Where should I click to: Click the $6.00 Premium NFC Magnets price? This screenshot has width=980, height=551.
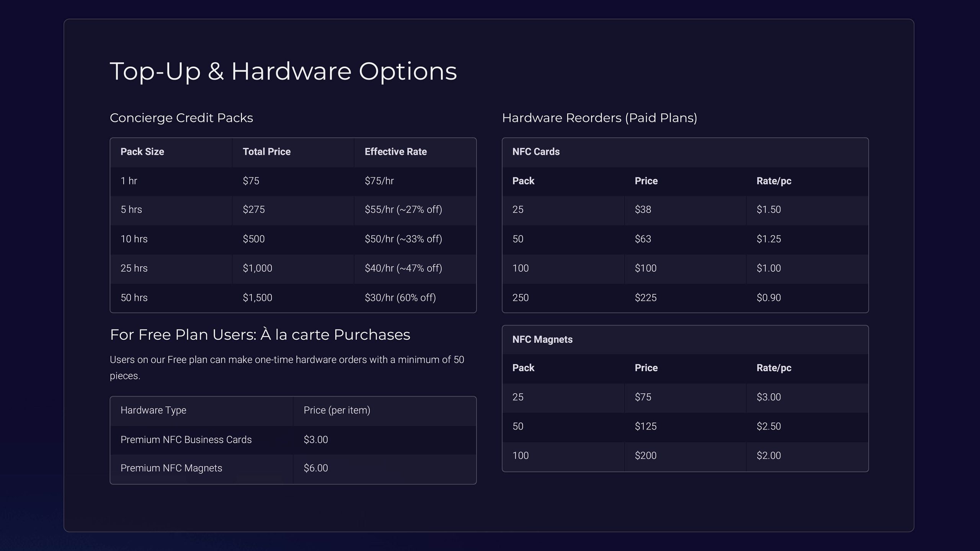tap(316, 468)
